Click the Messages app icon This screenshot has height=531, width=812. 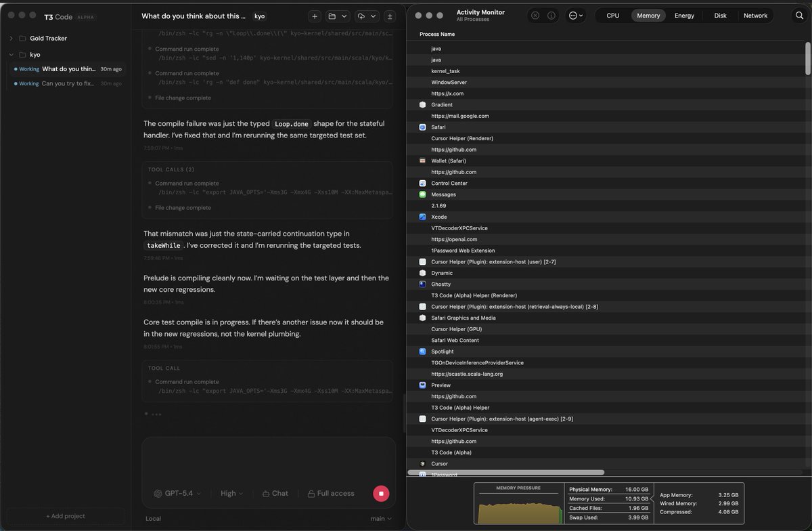click(x=422, y=194)
